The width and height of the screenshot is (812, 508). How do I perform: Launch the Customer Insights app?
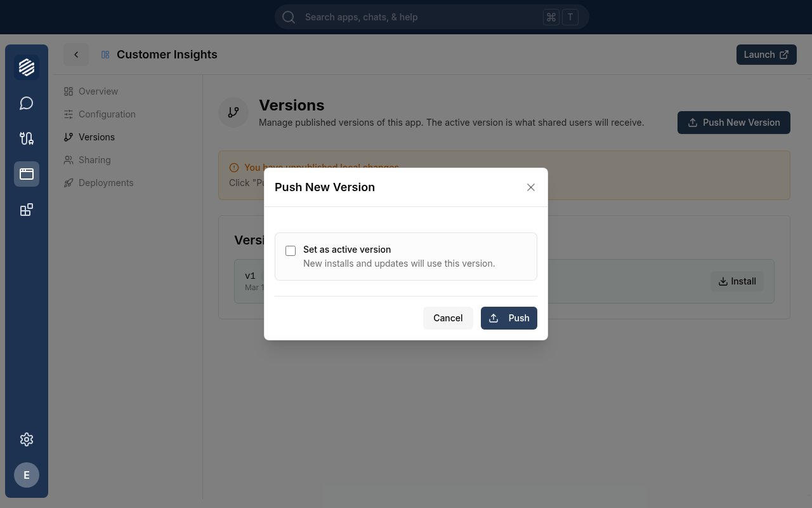tap(766, 55)
